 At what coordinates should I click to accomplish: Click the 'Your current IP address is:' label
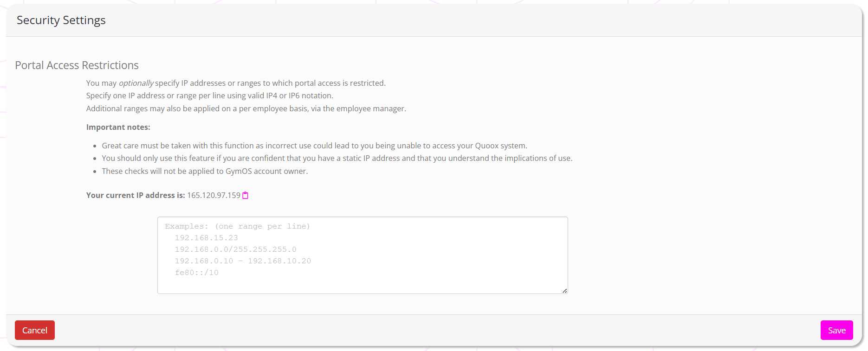tap(136, 195)
